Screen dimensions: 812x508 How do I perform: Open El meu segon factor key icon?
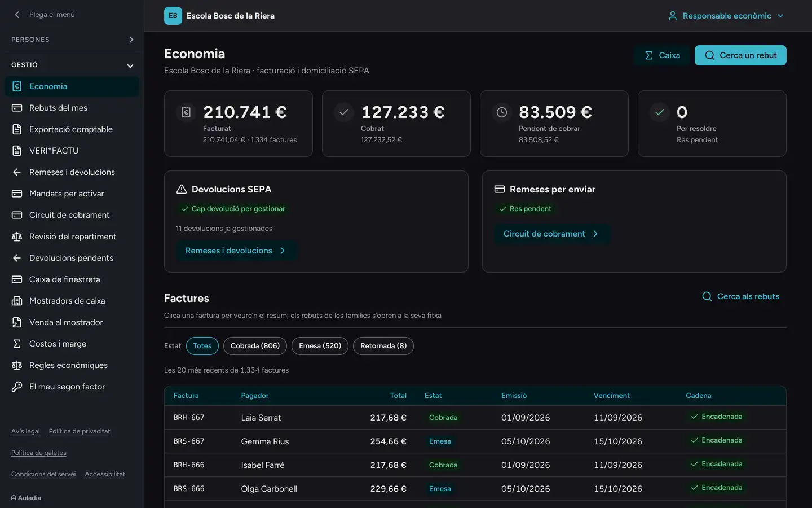tap(17, 387)
